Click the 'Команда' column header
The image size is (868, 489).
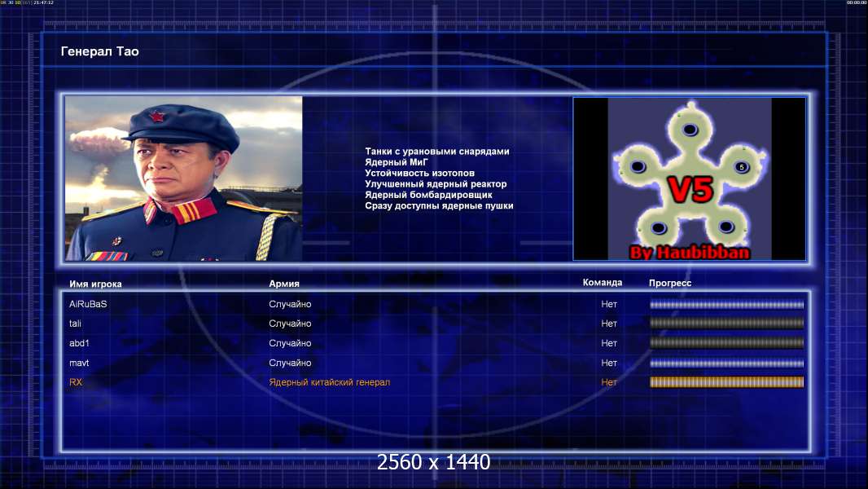coord(603,283)
